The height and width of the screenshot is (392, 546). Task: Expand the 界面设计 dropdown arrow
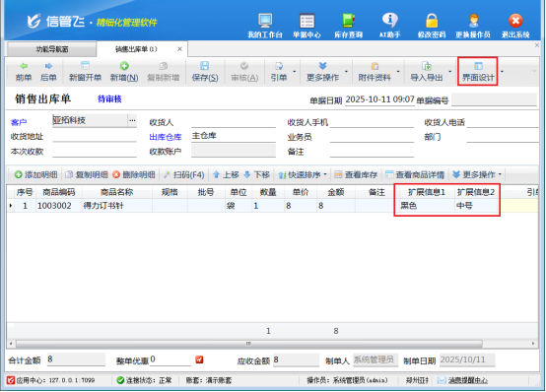coord(502,72)
